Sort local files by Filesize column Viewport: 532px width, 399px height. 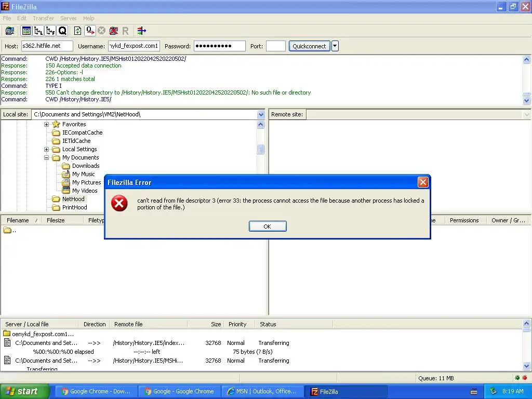click(62, 220)
